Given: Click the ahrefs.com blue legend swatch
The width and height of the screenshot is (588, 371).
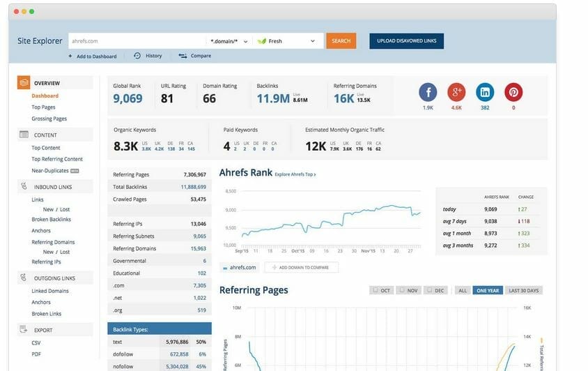Looking at the screenshot, I should coord(225,268).
